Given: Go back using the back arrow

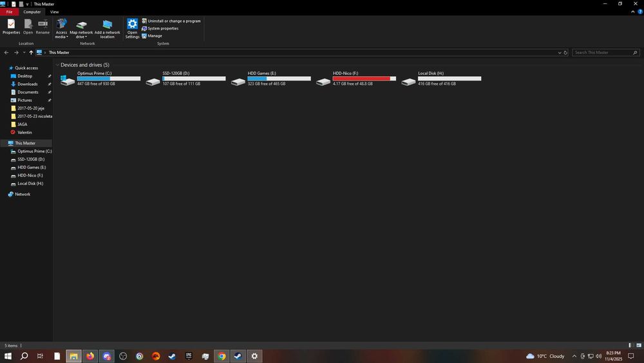Looking at the screenshot, I should click(x=6, y=53).
